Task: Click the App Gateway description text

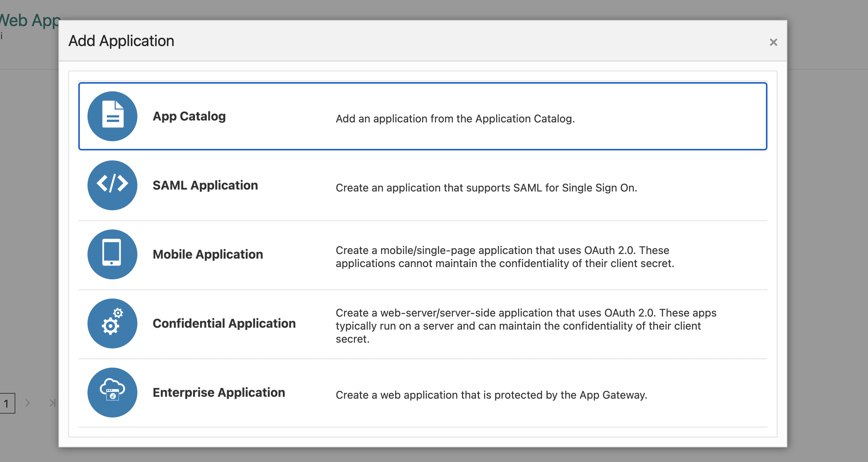Action: point(491,395)
